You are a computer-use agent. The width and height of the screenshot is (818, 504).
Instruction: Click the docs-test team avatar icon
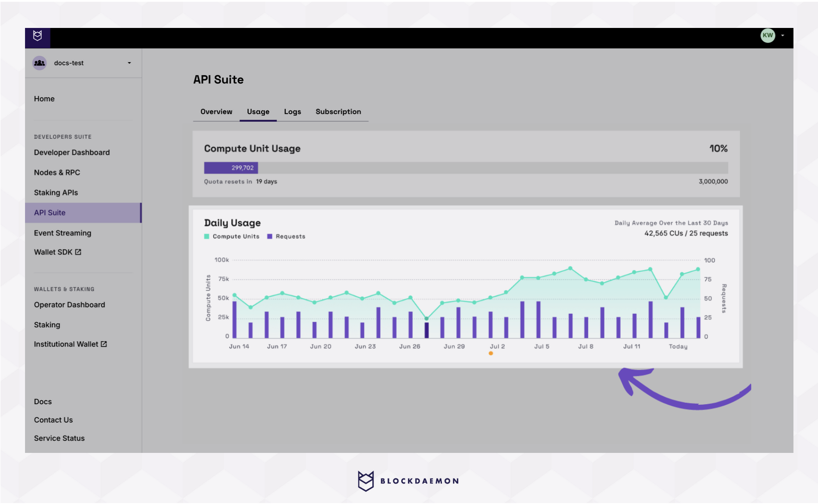tap(40, 63)
